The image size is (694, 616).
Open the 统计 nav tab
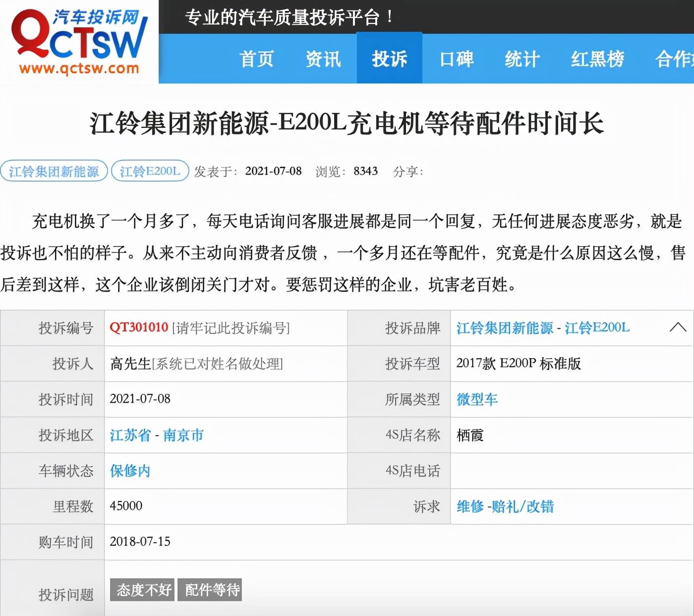(522, 59)
